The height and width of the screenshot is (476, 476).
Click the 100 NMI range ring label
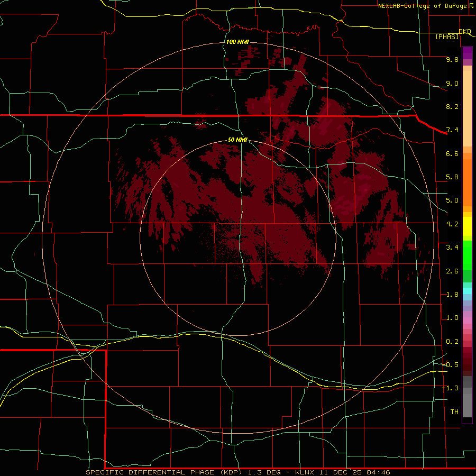[237, 42]
